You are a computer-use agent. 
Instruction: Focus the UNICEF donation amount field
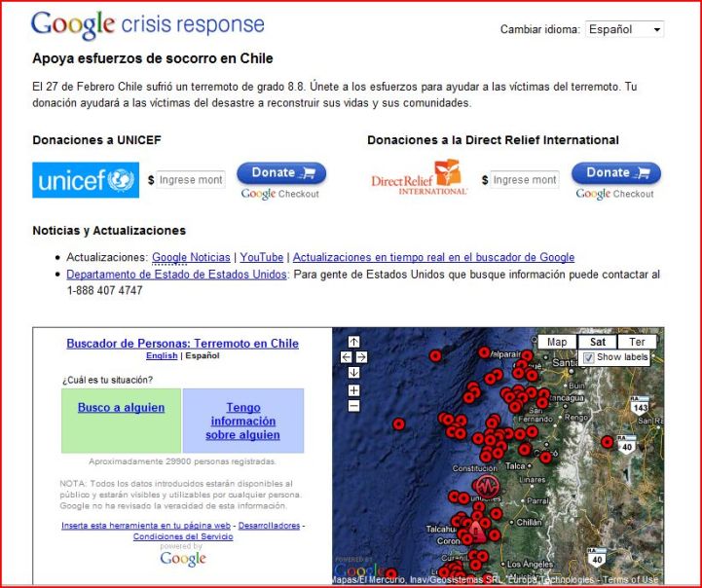(191, 180)
